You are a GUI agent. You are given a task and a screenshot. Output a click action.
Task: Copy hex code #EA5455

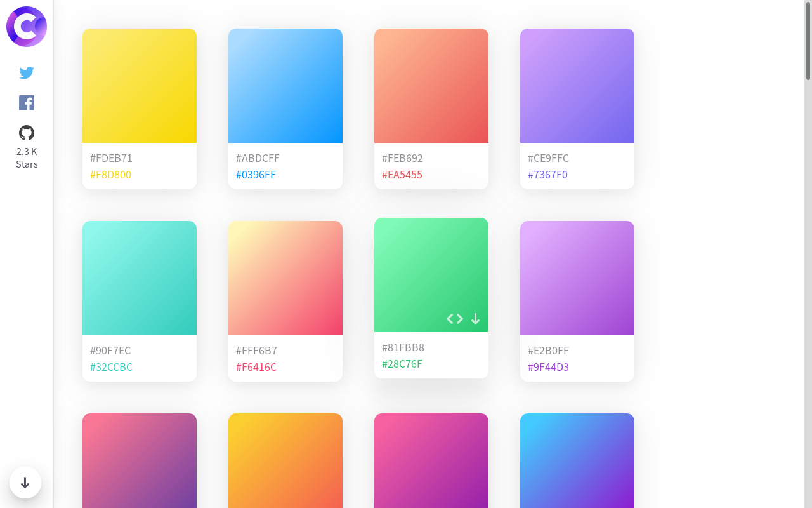pyautogui.click(x=402, y=175)
